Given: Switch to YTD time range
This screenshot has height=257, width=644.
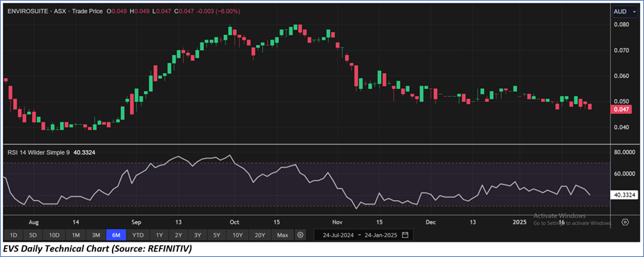Looking at the screenshot, I should (x=138, y=235).
